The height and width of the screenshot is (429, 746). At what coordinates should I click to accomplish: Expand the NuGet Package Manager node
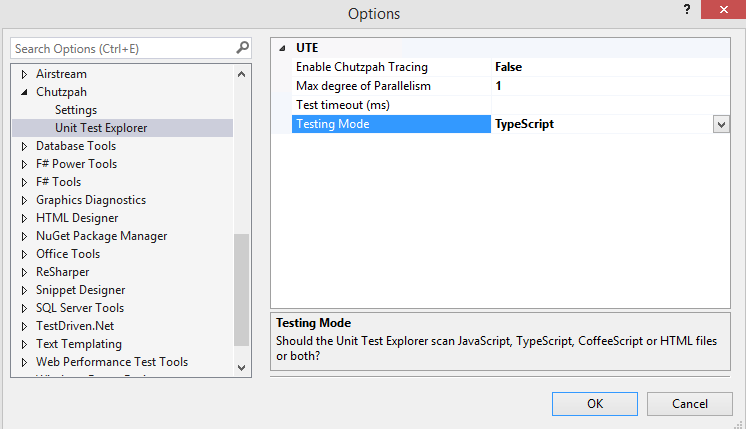(25, 236)
